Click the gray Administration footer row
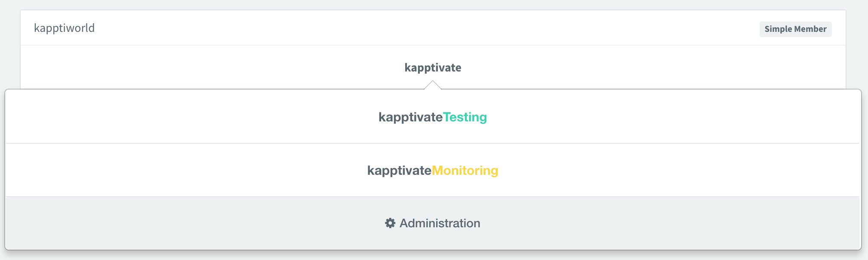The width and height of the screenshot is (868, 260). 172,223
